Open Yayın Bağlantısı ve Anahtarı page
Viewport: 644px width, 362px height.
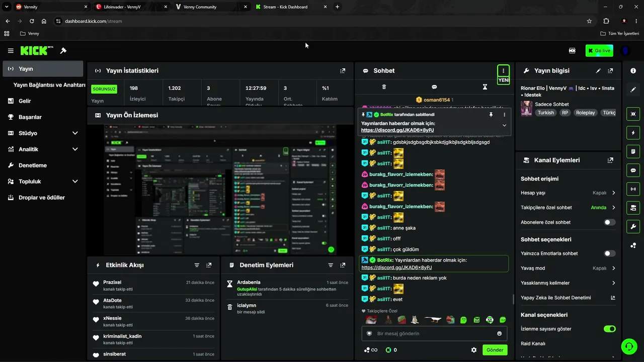click(x=49, y=85)
